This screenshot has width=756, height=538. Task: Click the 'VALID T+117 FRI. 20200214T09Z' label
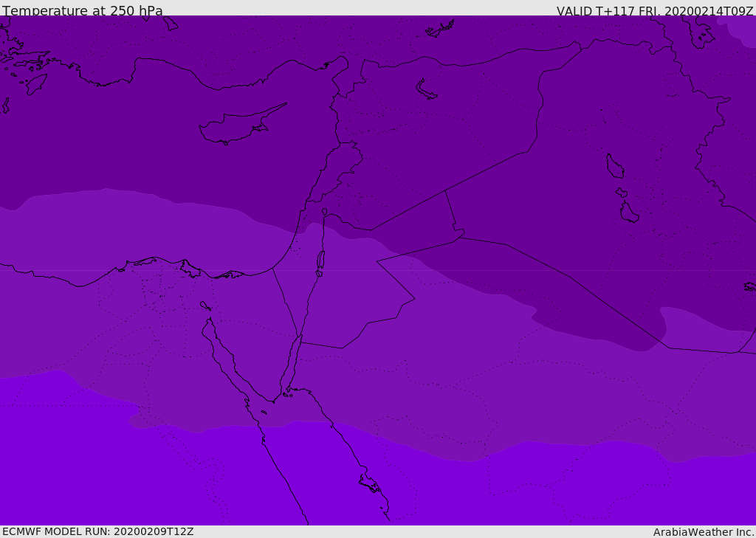654,11
